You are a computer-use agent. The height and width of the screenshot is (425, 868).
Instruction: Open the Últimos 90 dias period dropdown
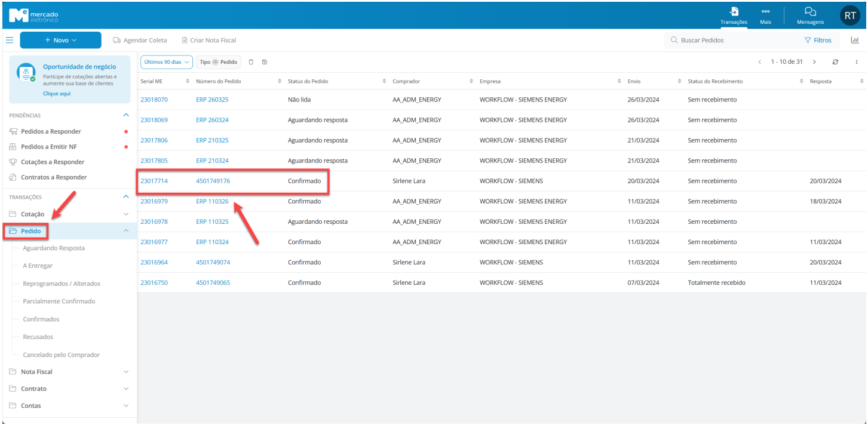[167, 62]
